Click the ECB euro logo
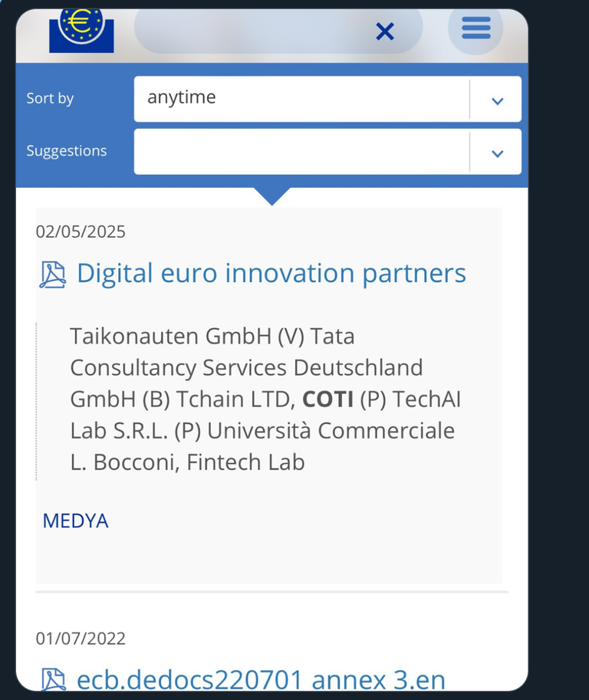The width and height of the screenshot is (589, 700). click(x=81, y=31)
